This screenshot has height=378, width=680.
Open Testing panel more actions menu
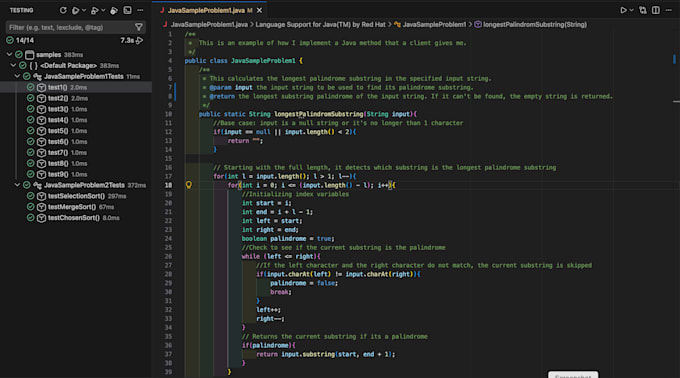[x=140, y=10]
